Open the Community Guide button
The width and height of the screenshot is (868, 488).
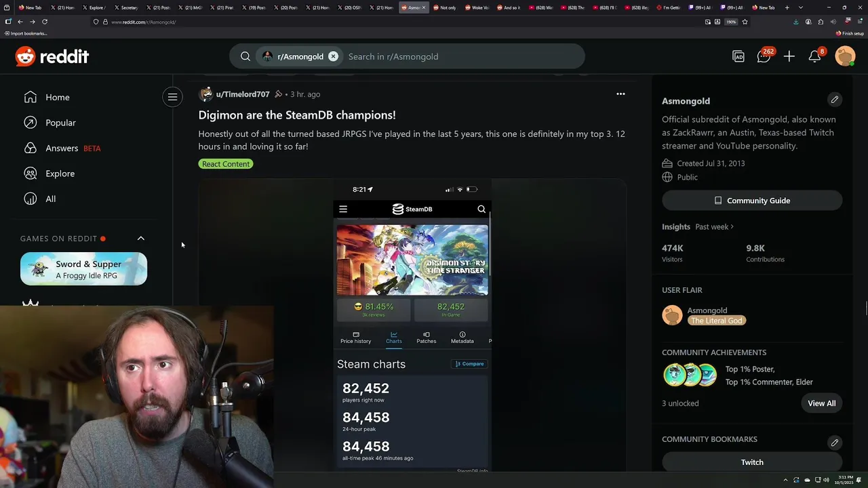coord(752,201)
